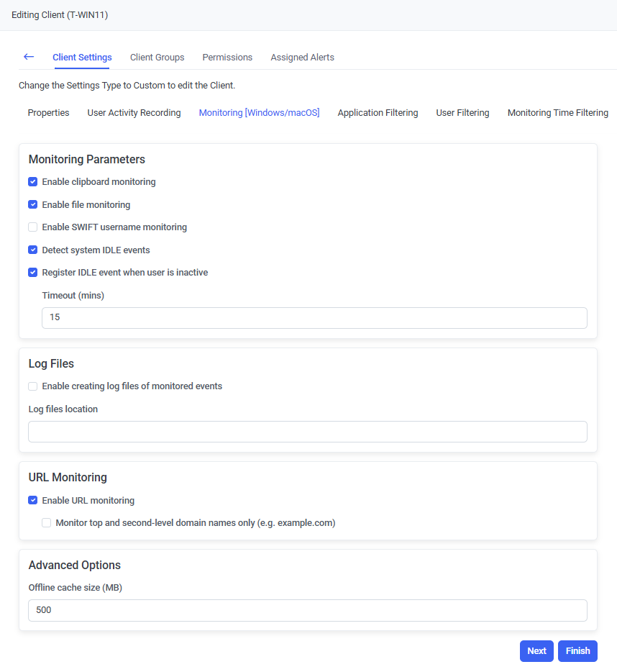Enable SWIFT username monitoring
This screenshot has width=617, height=672.
33,227
